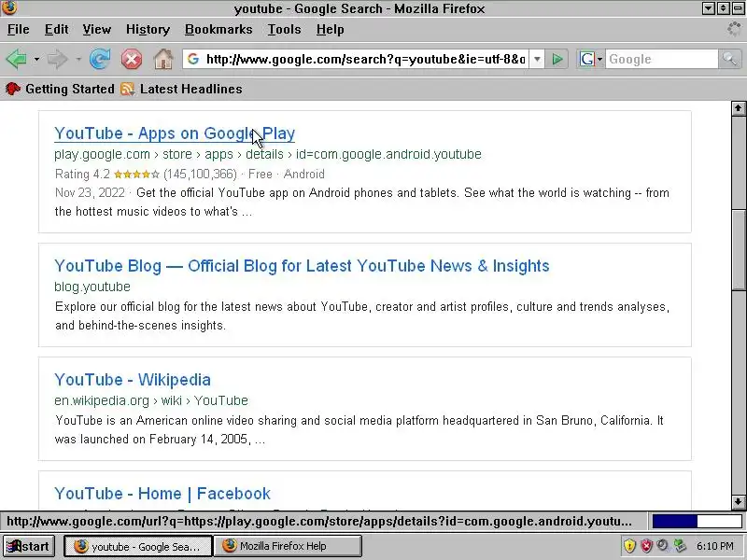Click the vertical scrollbar thumb
Screen dimensions: 747x560
click(738, 249)
